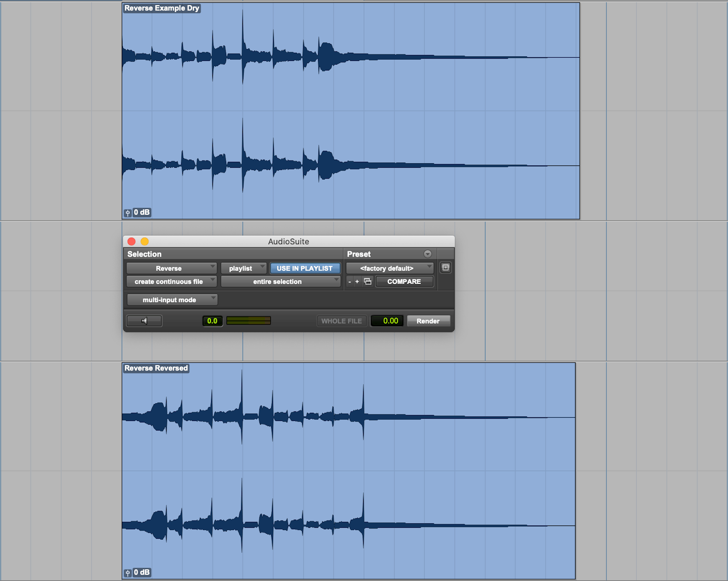Click the speaker preview icon in AudioSuite
Image resolution: width=728 pixels, height=581 pixels.
coord(144,321)
